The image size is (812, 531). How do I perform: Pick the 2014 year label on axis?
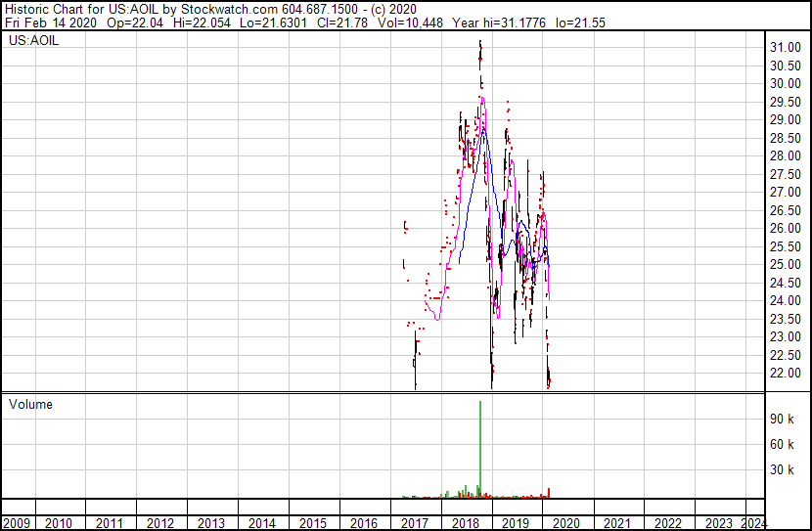262,523
